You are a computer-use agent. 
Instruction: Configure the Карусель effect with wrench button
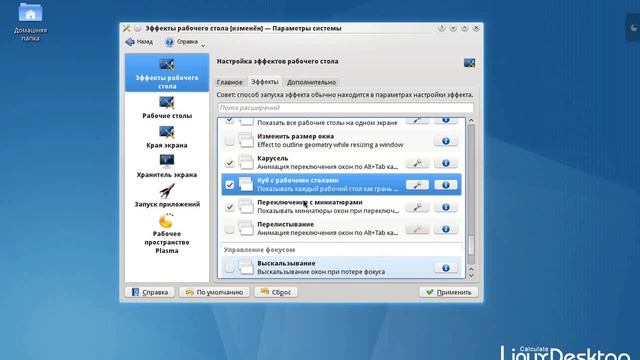[x=417, y=163]
